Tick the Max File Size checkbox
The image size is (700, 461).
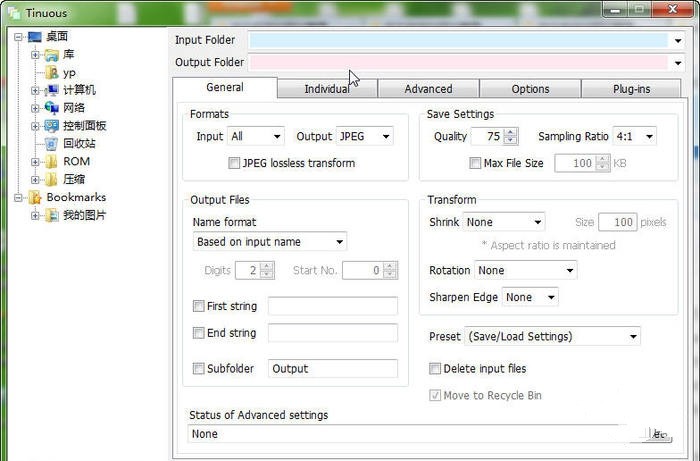coord(475,163)
